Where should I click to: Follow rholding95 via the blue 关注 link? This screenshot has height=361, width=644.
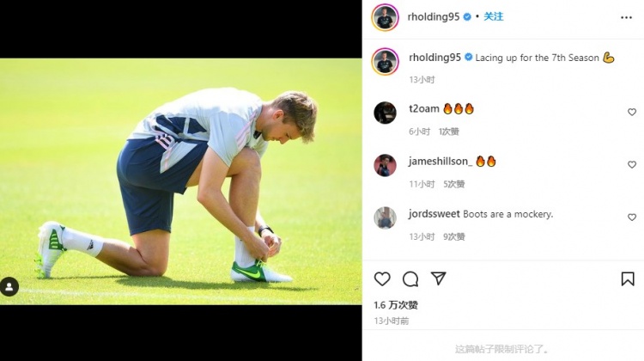493,16
